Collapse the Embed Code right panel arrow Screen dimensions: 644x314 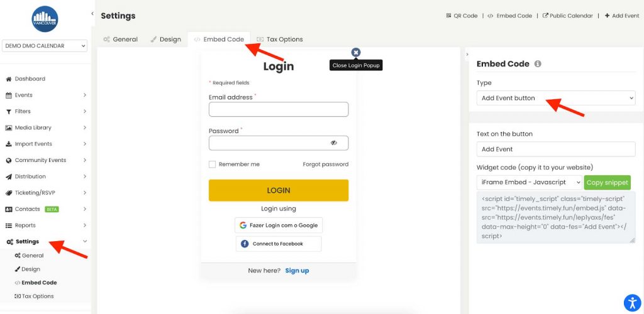tap(467, 54)
